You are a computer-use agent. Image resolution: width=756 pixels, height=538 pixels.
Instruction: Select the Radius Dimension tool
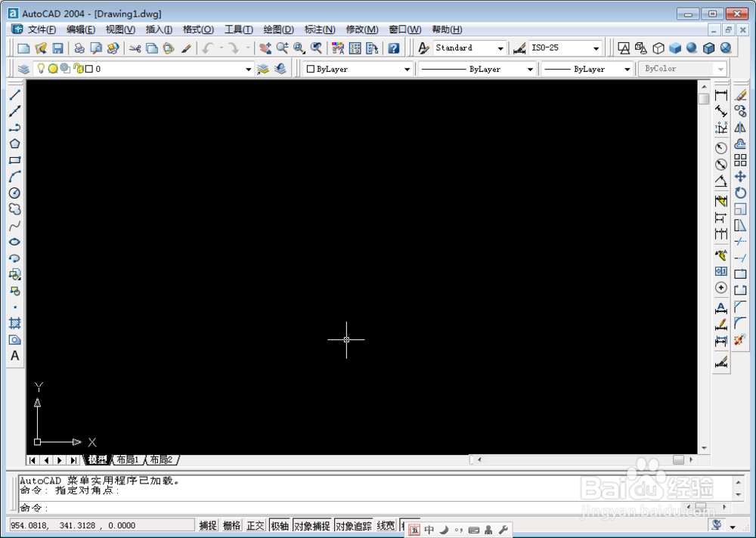point(720,148)
